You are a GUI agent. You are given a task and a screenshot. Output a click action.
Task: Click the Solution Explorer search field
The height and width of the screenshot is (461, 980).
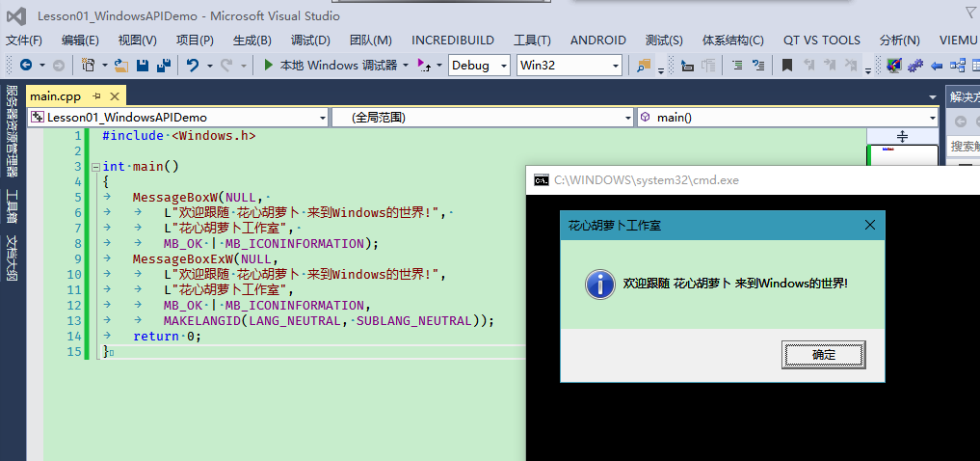(963, 147)
